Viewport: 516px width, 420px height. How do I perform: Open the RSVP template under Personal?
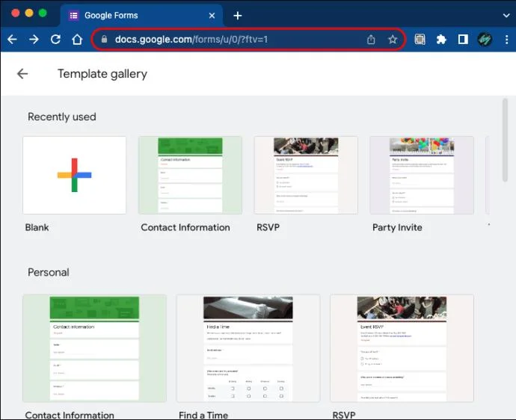click(402, 348)
